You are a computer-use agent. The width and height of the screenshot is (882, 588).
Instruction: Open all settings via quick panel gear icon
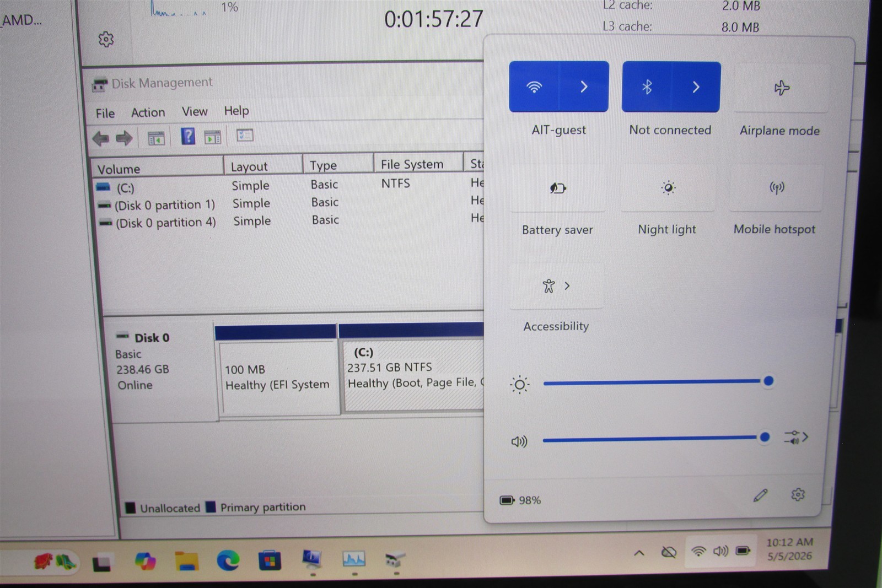coord(798,494)
